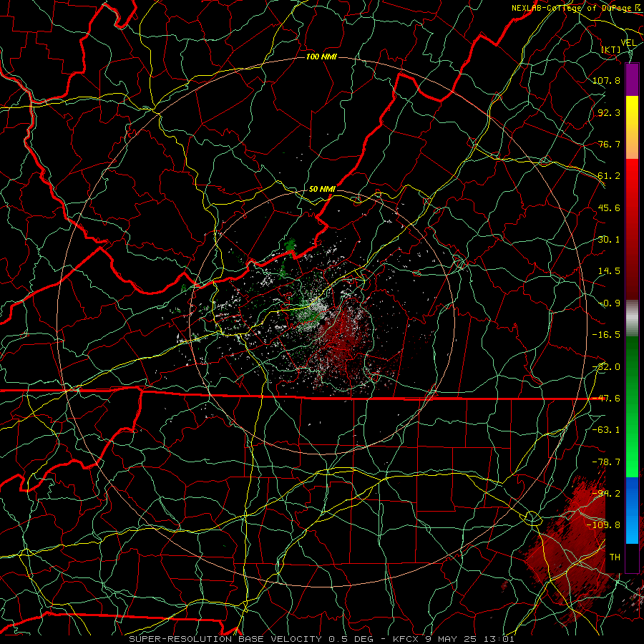Select the 92.3 legend value
This screenshot has height=644, width=644.
click(609, 112)
